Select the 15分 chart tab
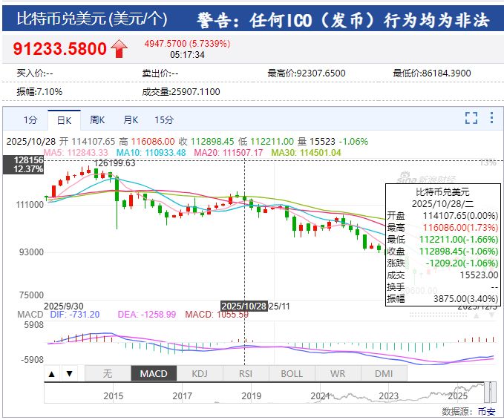The height and width of the screenshot is (420, 504). [x=164, y=119]
